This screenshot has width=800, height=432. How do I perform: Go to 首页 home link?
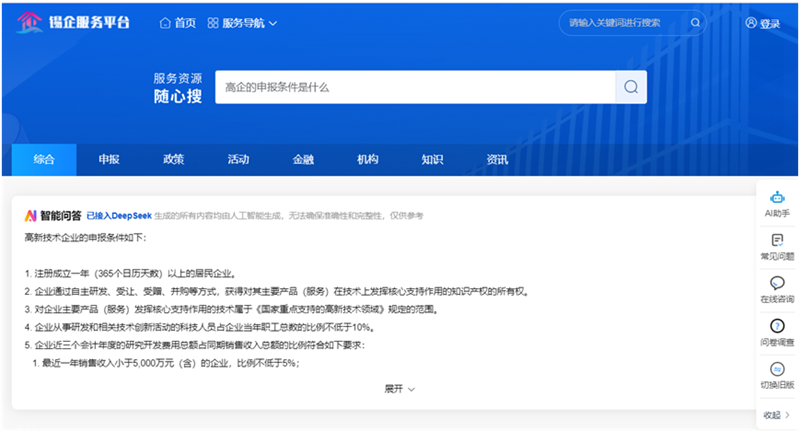(x=177, y=23)
